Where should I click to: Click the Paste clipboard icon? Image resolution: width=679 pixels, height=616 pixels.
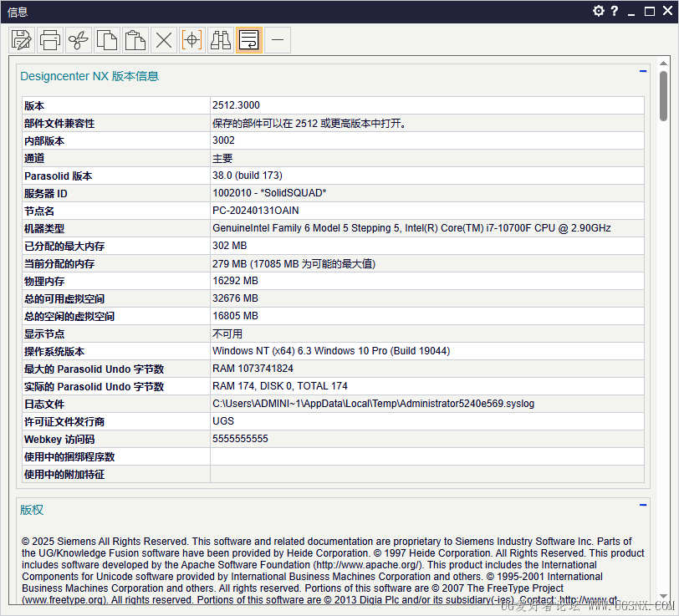tap(135, 40)
